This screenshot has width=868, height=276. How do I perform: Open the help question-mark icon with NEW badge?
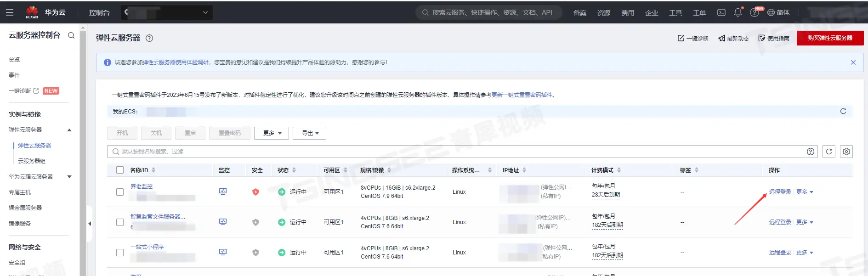(x=755, y=12)
